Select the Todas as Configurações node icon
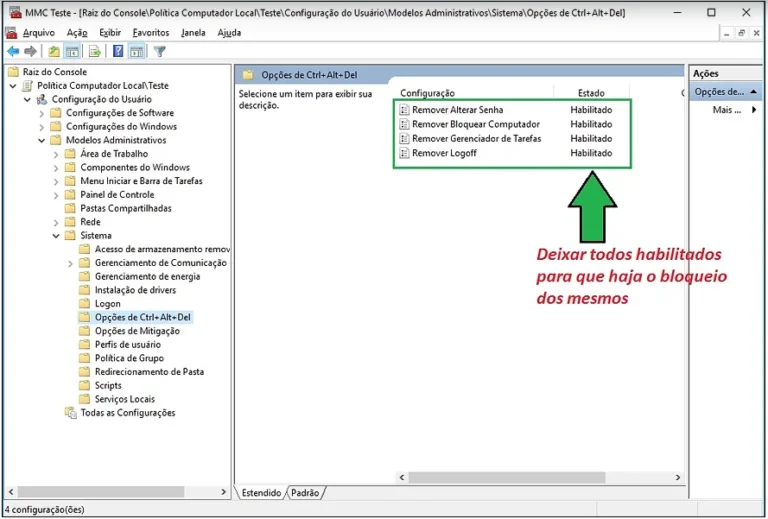The height and width of the screenshot is (519, 768). 70,413
